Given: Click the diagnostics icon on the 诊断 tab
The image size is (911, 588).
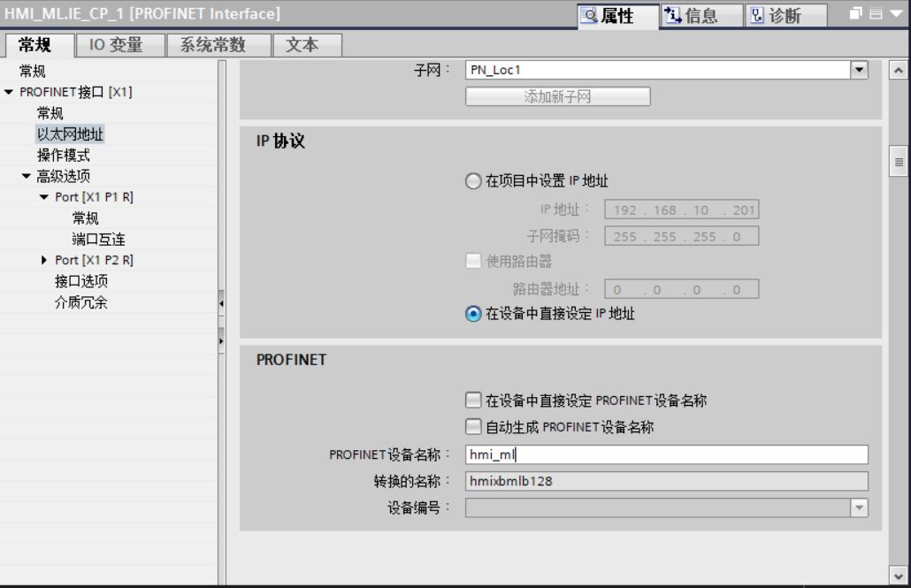Looking at the screenshot, I should click(x=758, y=15).
